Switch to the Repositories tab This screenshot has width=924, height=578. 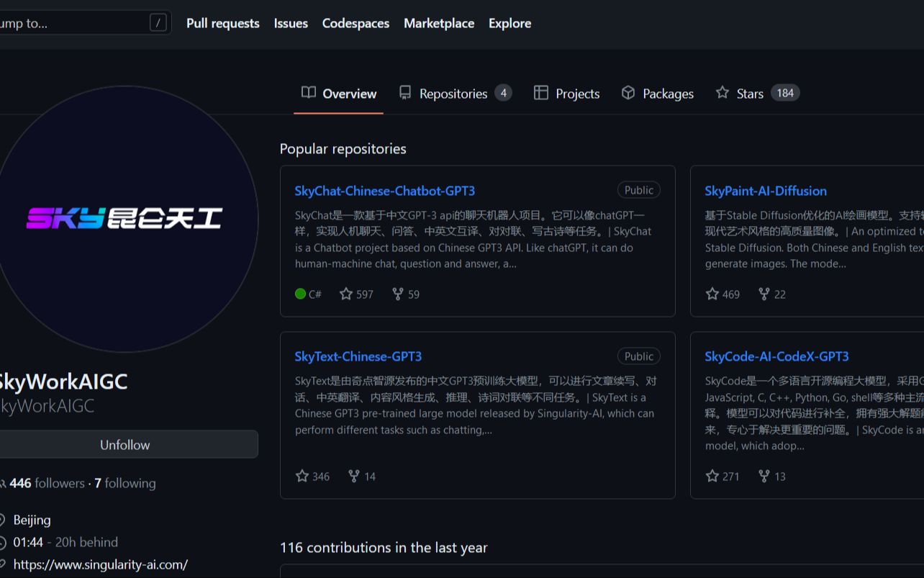pyautogui.click(x=454, y=94)
